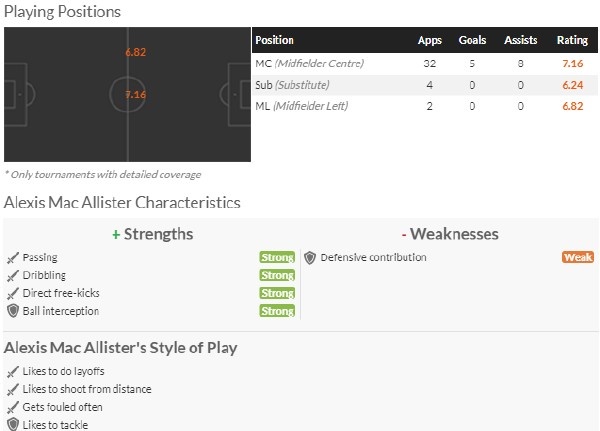Click the shield icon beside Defensive contribution
The image size is (600, 431).
pyautogui.click(x=310, y=258)
